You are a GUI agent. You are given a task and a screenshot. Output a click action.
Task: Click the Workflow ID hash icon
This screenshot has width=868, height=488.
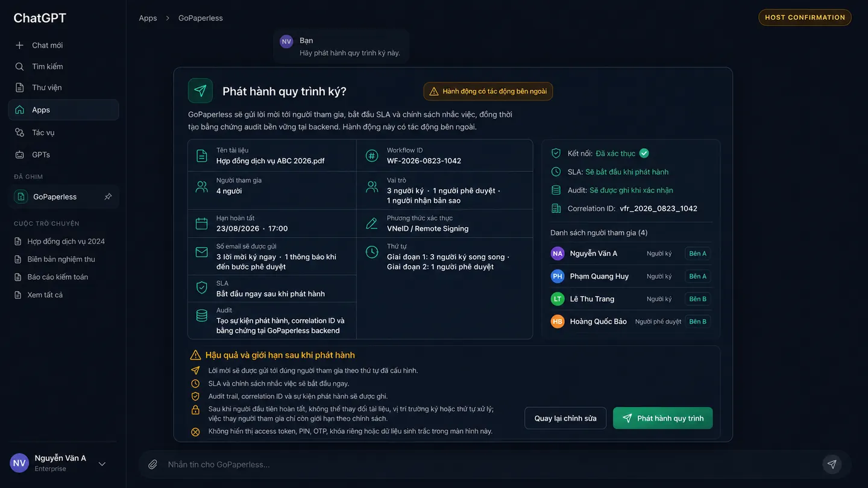[371, 155]
